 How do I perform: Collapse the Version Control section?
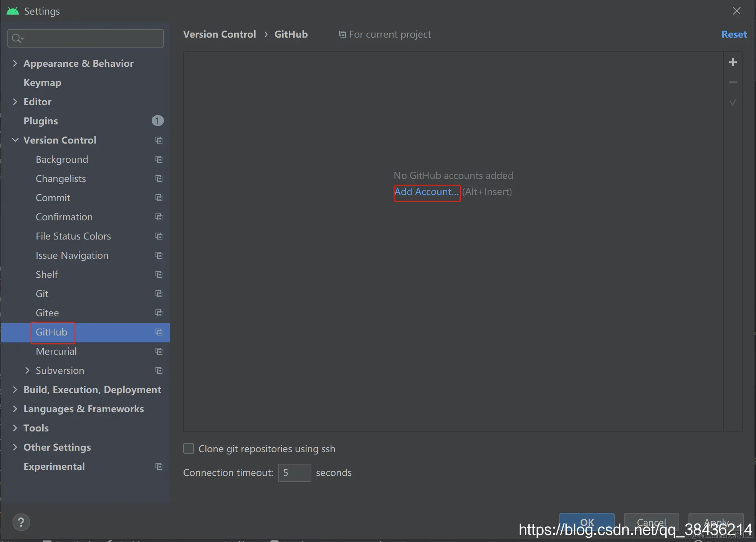[15, 140]
